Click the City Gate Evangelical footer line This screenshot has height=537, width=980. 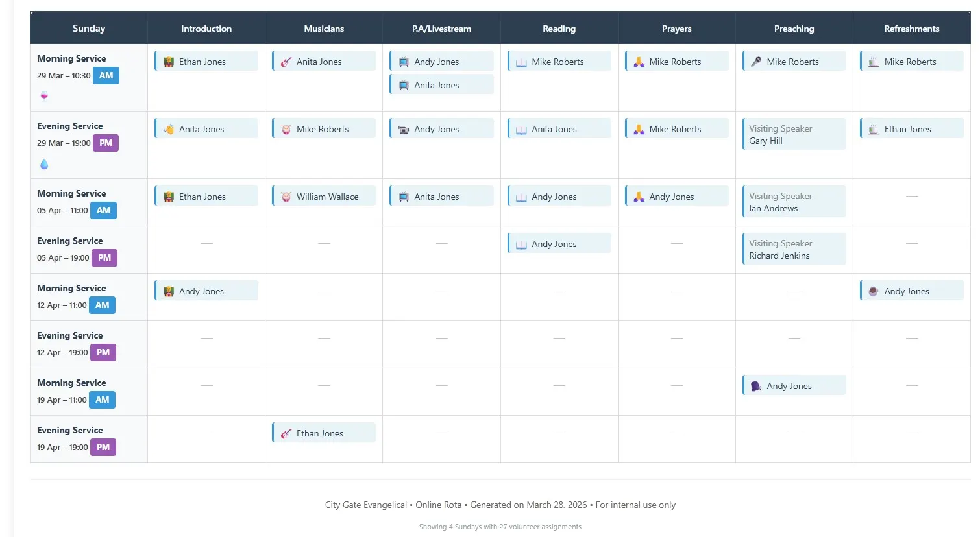pyautogui.click(x=500, y=505)
